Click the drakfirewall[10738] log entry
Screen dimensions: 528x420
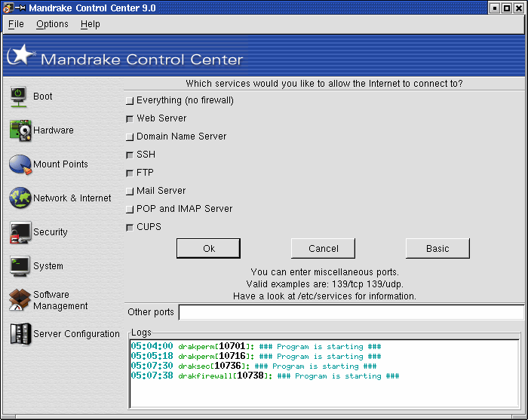[x=265, y=376]
